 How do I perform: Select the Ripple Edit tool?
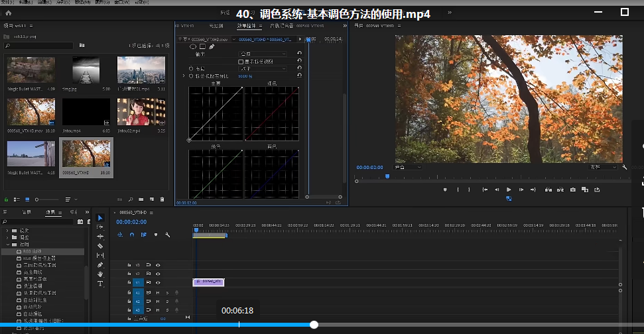coord(100,237)
